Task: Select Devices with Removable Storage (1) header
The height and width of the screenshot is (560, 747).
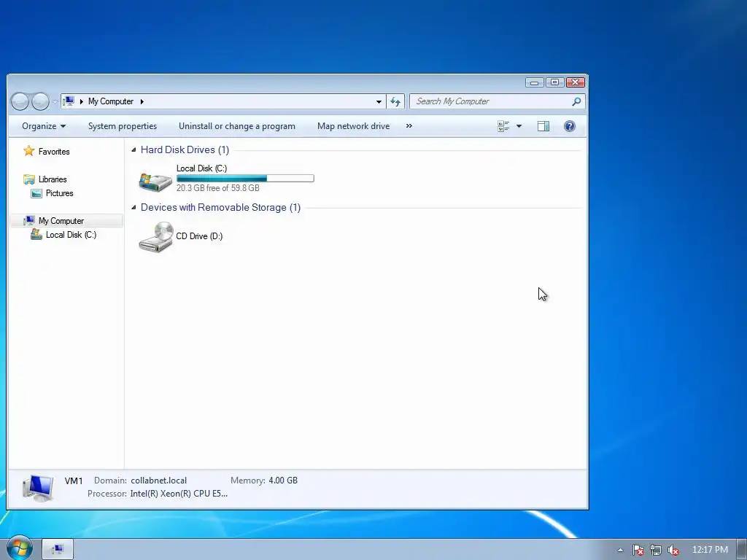Action: click(x=220, y=208)
